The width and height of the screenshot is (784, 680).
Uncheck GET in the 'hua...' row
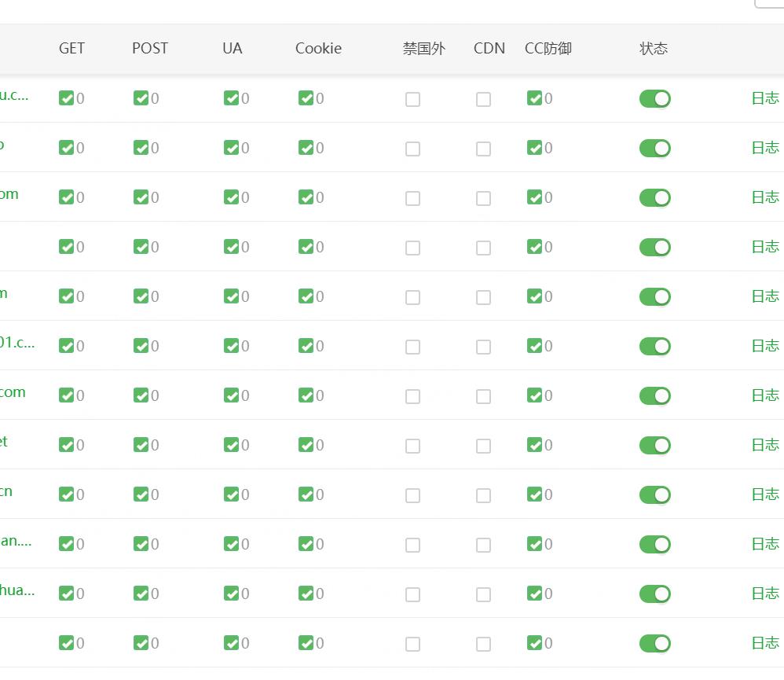66,594
